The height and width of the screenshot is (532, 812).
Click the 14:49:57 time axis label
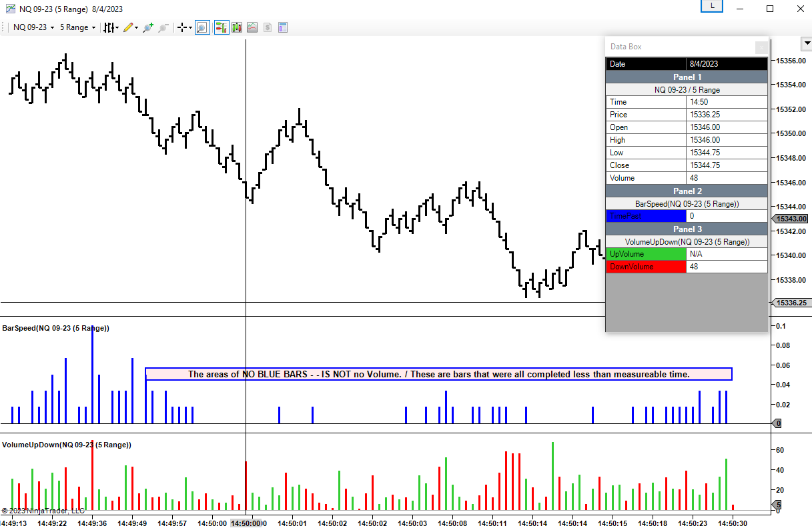(172, 523)
